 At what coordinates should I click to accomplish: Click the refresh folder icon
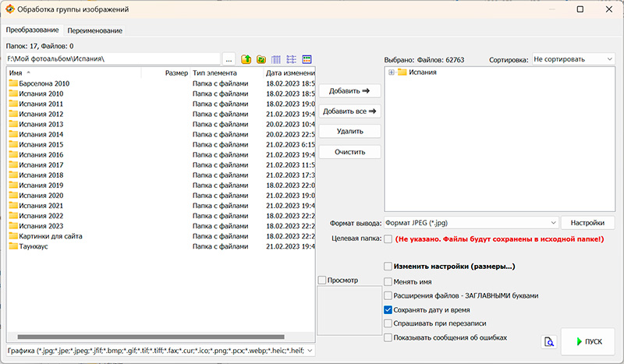(261, 59)
